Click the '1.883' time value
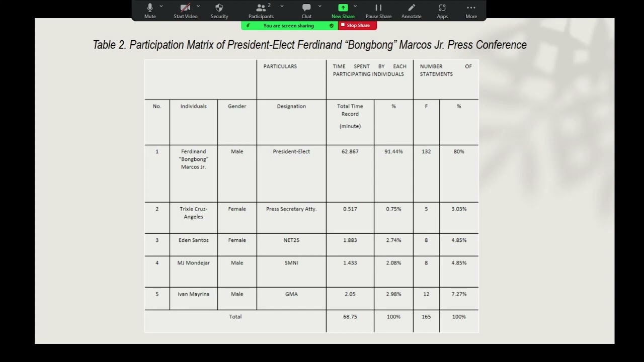 pyautogui.click(x=350, y=240)
